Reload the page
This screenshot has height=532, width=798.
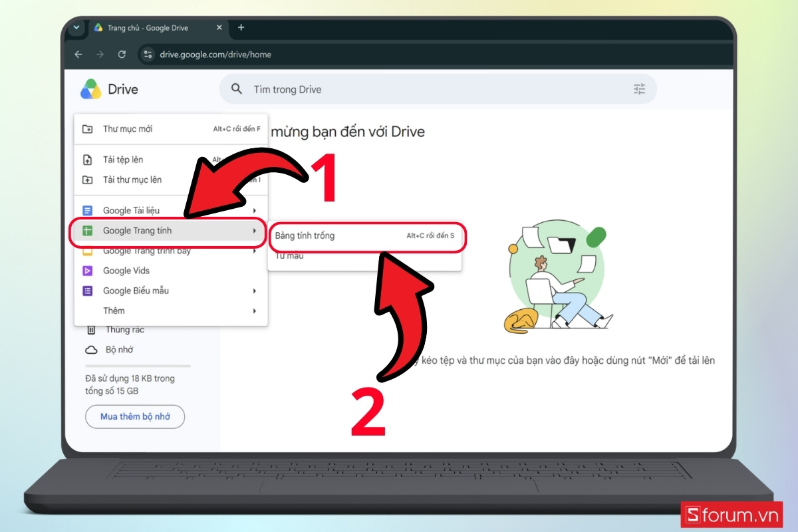pos(122,55)
